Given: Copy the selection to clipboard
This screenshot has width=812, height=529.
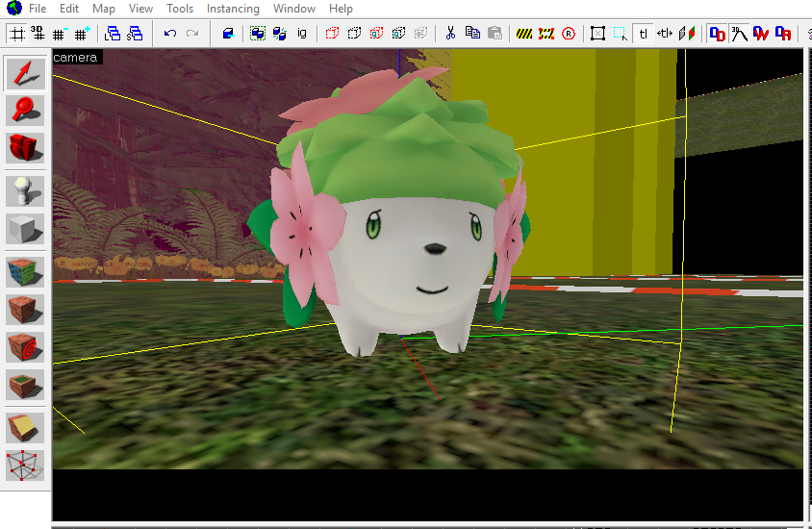Looking at the screenshot, I should tap(472, 34).
